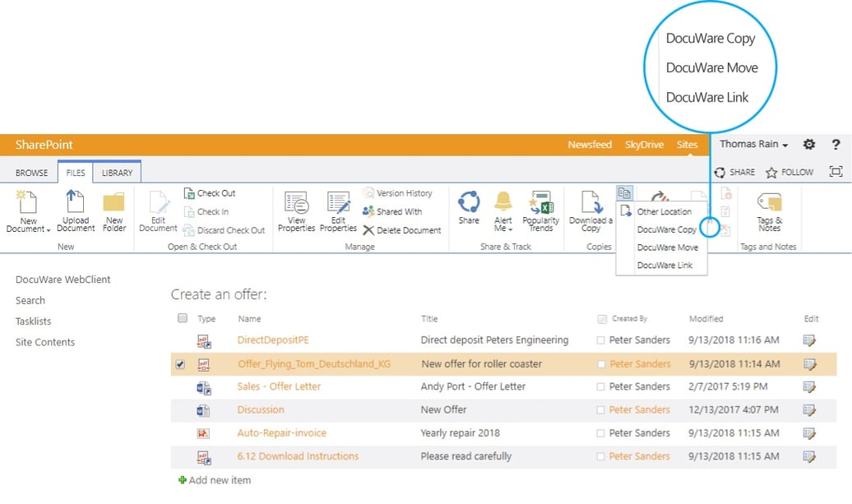Click Add new item below the list
Screen dimensions: 852x504
[x=214, y=479]
